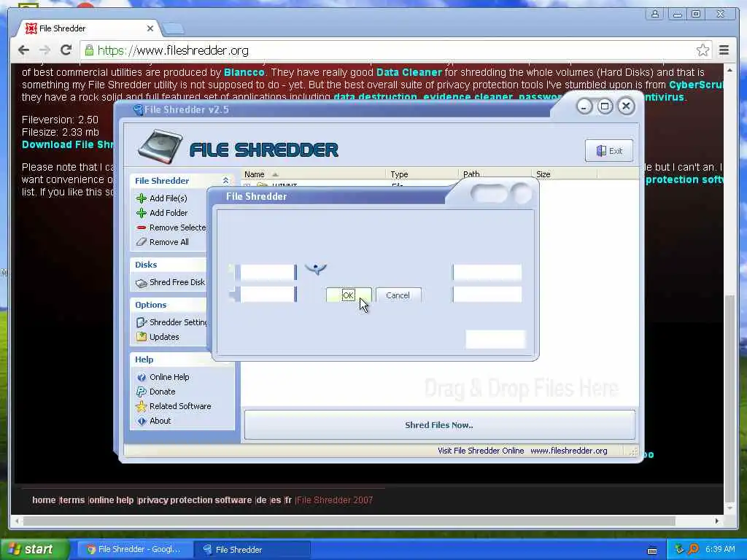The height and width of the screenshot is (560, 747).
Task: Click the green plus icon beside Add Folder
Action: 141,213
